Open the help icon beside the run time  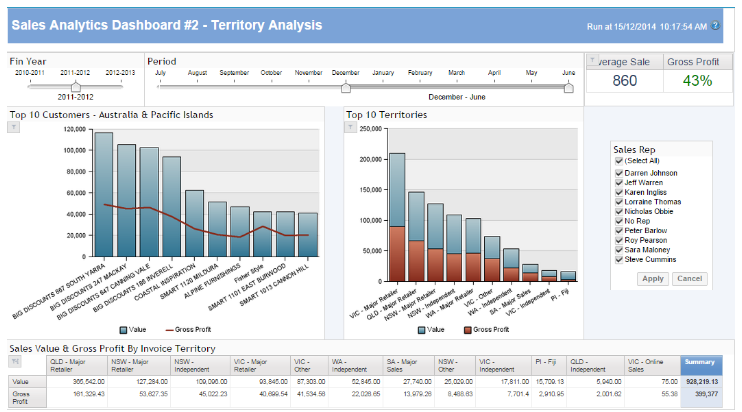point(715,26)
